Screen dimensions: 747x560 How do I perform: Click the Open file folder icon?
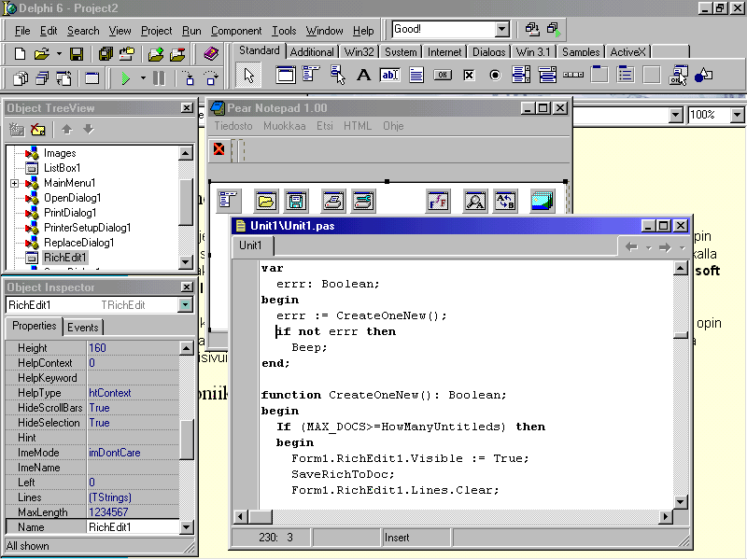click(x=42, y=54)
